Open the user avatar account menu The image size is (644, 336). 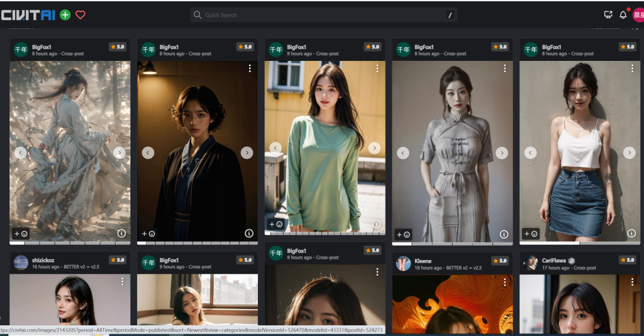pyautogui.click(x=638, y=15)
